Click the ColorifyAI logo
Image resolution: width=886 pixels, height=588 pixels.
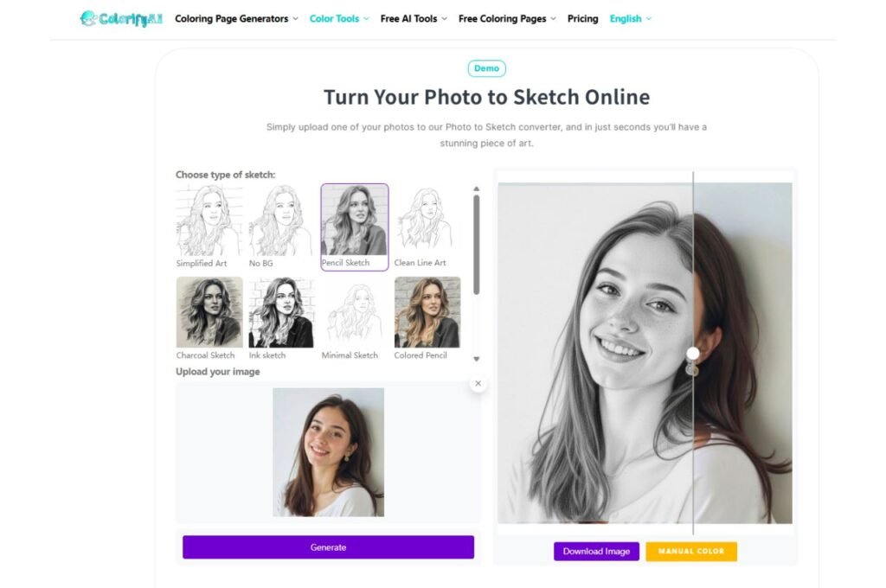(x=121, y=18)
